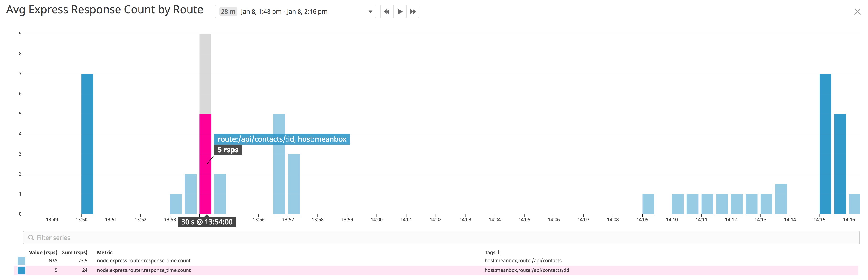Focus the Filter series input field
The height and width of the screenshot is (280, 868).
coord(441,238)
